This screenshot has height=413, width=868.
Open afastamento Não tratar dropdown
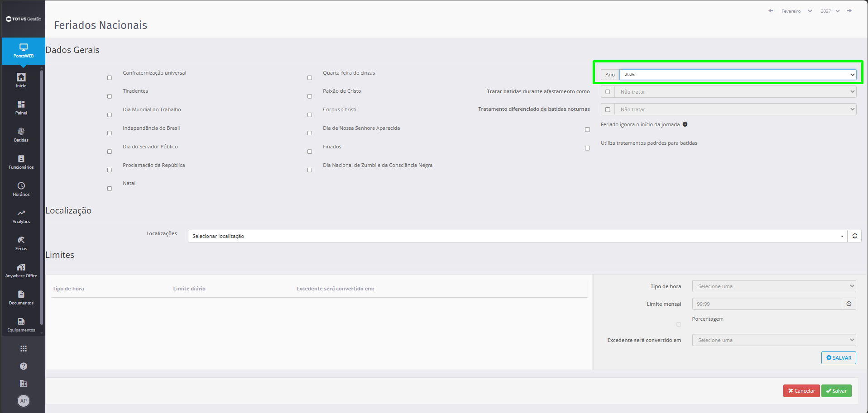735,92
